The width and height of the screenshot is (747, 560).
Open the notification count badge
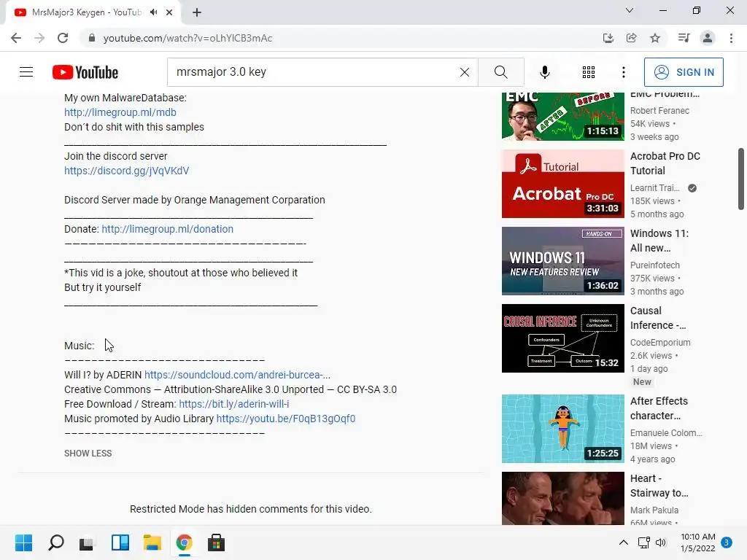coord(727,542)
